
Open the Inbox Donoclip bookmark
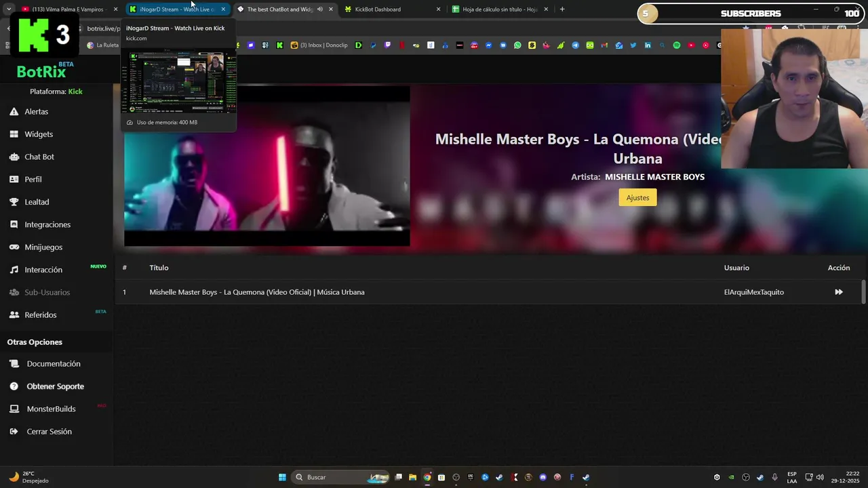319,45
